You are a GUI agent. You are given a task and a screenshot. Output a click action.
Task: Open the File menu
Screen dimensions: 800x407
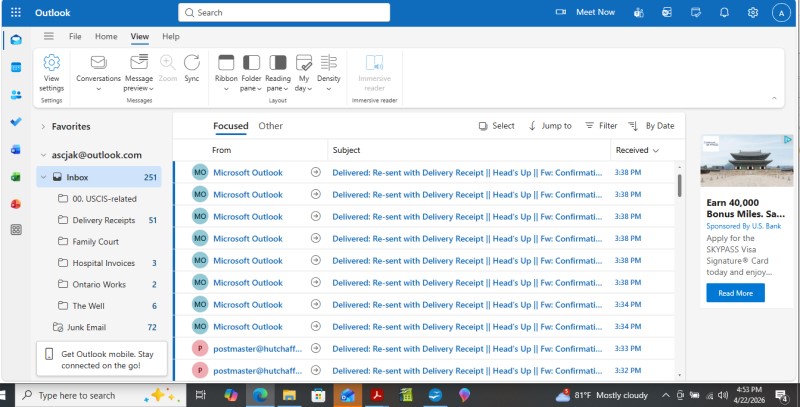75,36
